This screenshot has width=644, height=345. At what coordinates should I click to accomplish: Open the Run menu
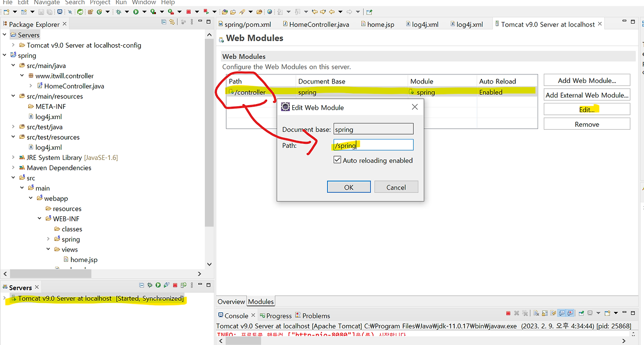[x=121, y=3]
